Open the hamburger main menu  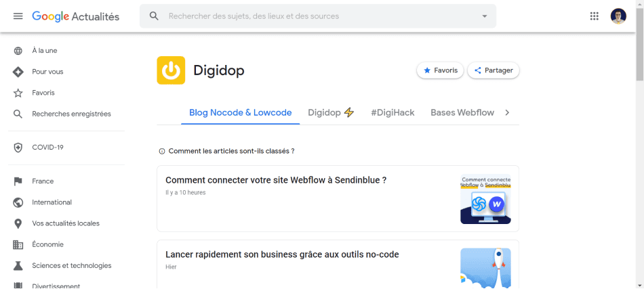click(x=18, y=16)
